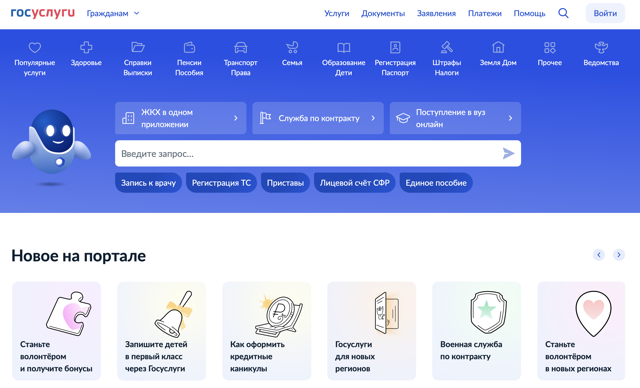This screenshot has width=640, height=388.
Task: Select the Запись к врачу quick tag
Action: pyautogui.click(x=148, y=183)
